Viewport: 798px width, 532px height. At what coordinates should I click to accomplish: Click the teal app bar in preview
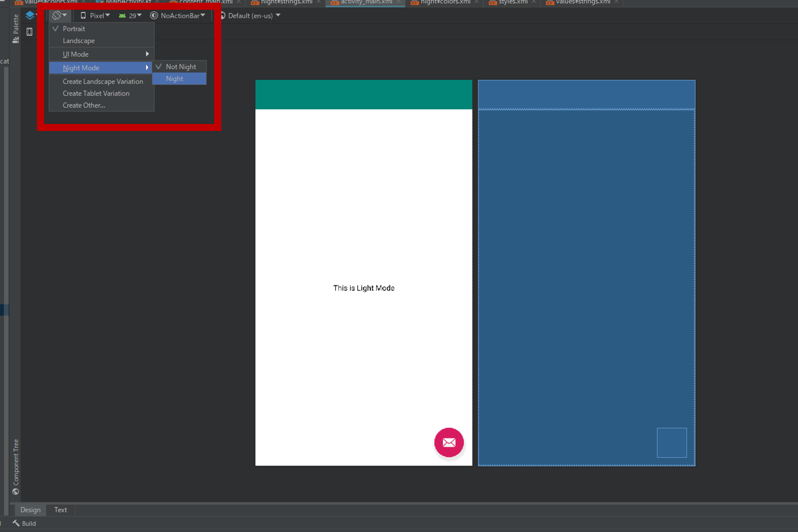click(x=364, y=95)
